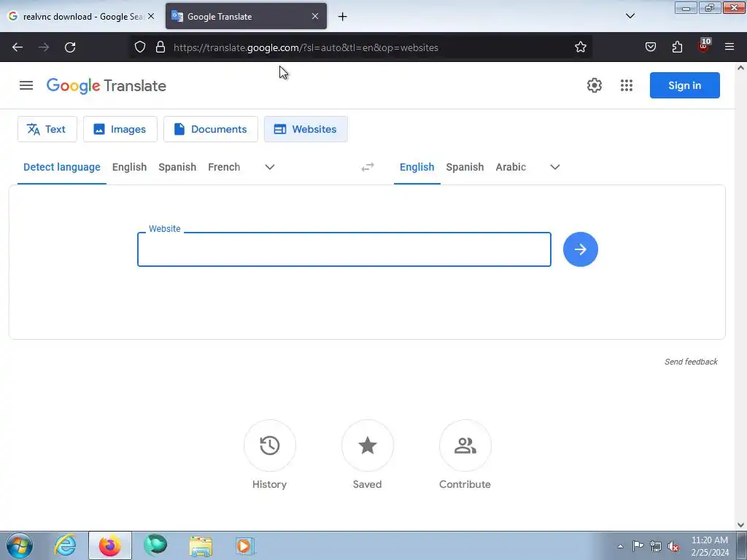
Task: Set source language to English
Action: [x=130, y=167]
